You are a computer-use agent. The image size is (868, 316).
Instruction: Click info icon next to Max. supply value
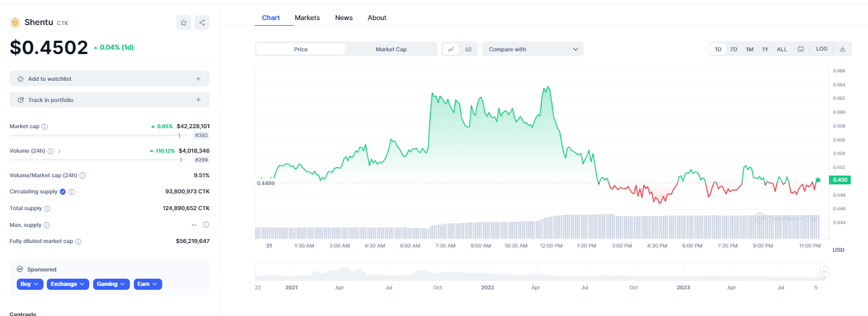pyautogui.click(x=206, y=225)
